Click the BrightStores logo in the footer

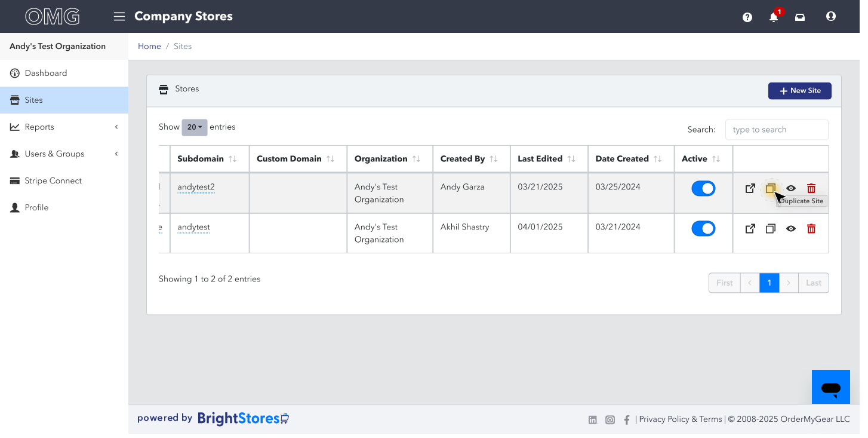tap(244, 419)
